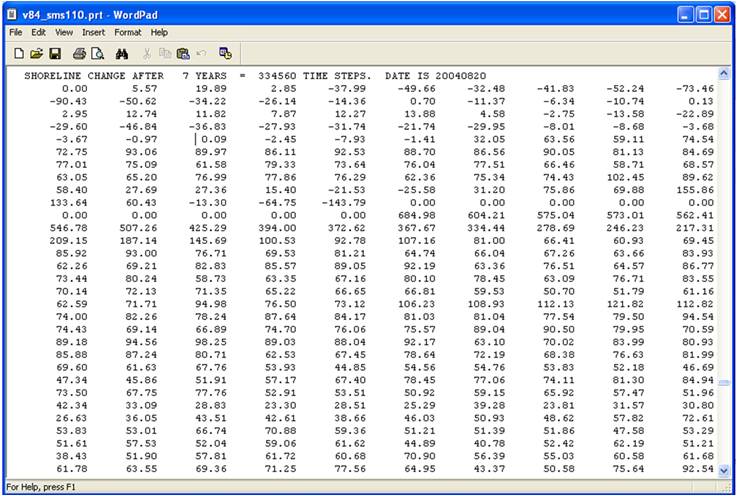This screenshot has width=738, height=496.
Task: Click the value 102.45
Action: coord(626,177)
